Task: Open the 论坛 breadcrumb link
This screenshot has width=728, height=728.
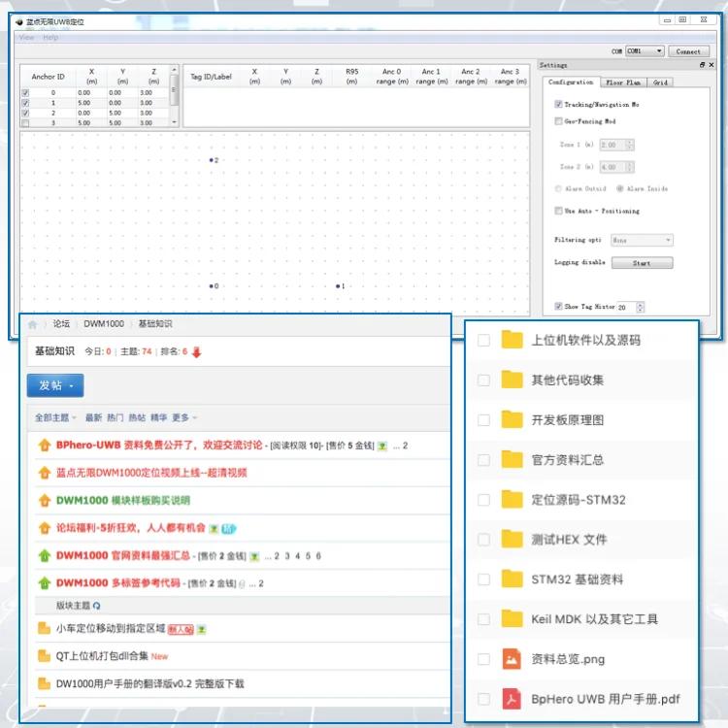Action: click(x=61, y=323)
